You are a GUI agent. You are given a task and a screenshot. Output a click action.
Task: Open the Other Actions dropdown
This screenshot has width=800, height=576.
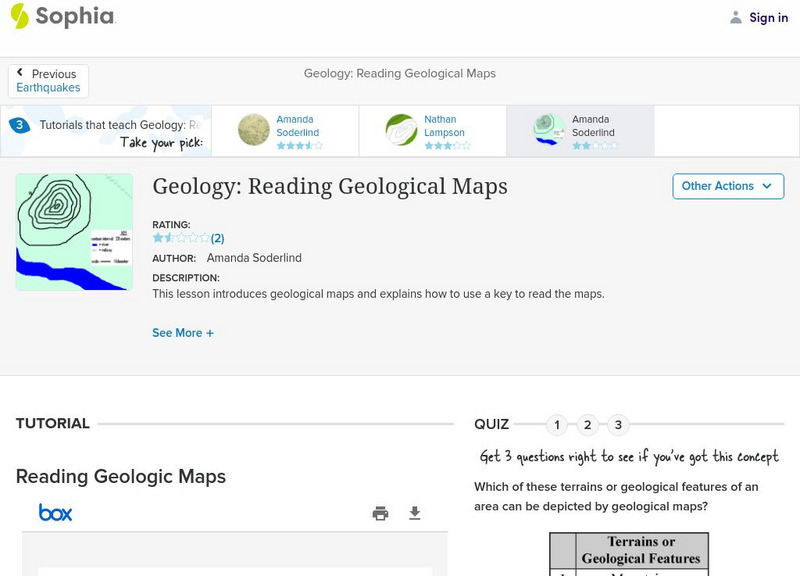pyautogui.click(x=727, y=186)
